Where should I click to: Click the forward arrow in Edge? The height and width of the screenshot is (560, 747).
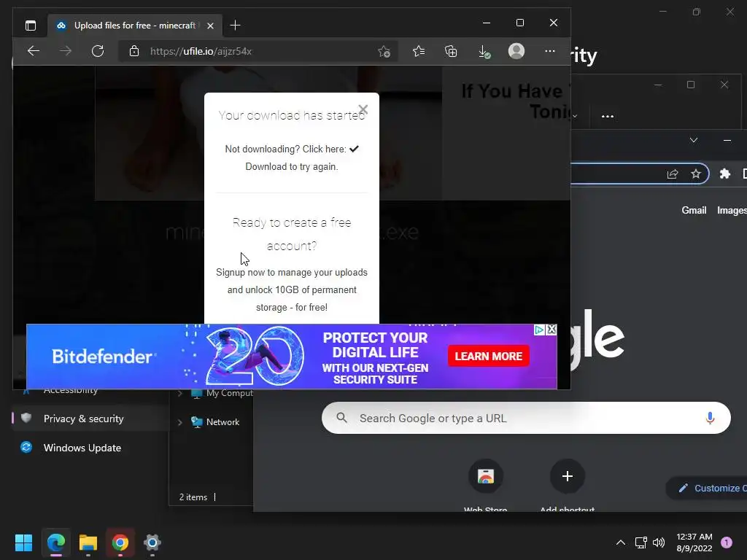click(66, 51)
